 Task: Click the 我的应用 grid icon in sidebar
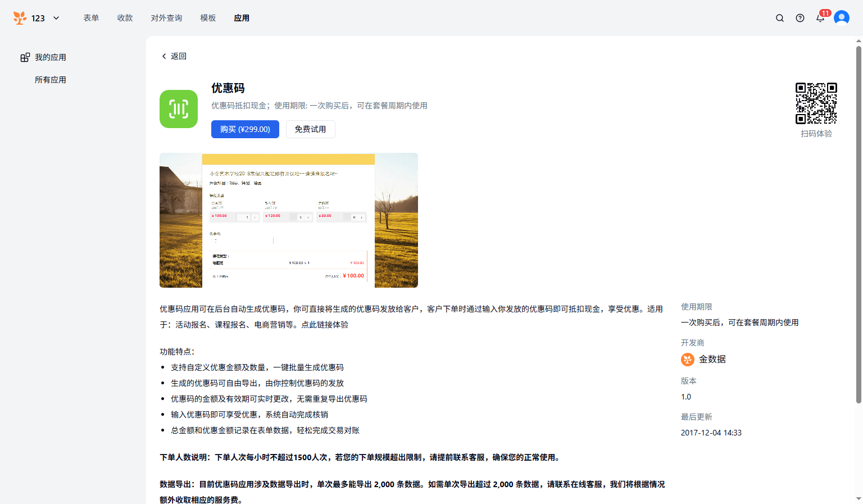coord(25,57)
